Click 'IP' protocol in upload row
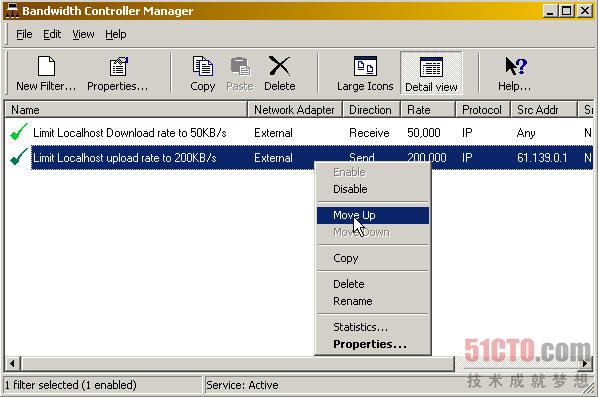 pos(467,158)
